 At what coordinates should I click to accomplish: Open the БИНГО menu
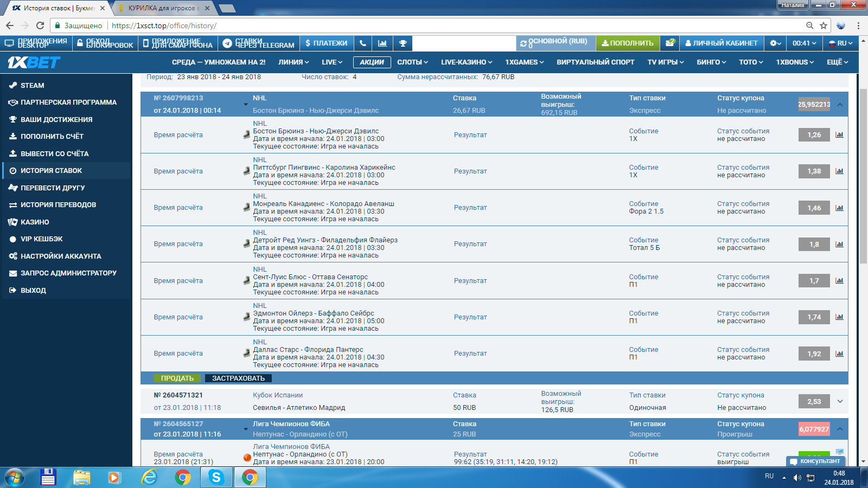pos(711,62)
